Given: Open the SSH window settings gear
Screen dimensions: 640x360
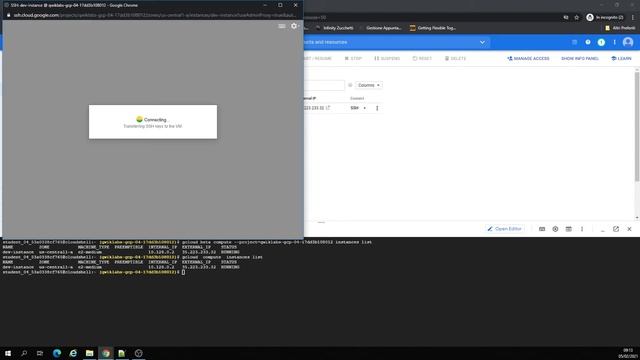Looking at the screenshot, I should [294, 26].
